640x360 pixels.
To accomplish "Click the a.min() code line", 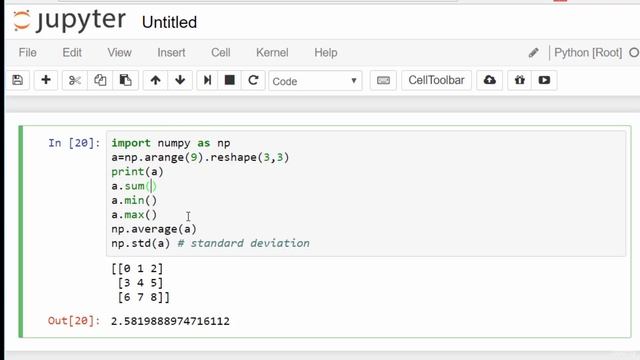I will (x=134, y=200).
